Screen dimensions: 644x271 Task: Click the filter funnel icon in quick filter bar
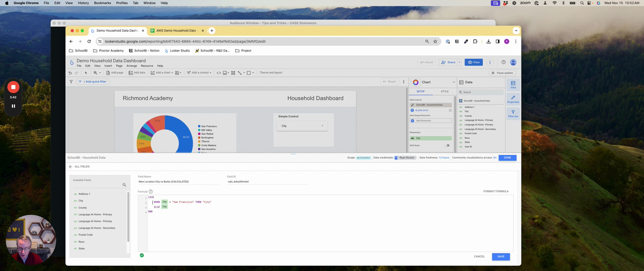point(71,82)
